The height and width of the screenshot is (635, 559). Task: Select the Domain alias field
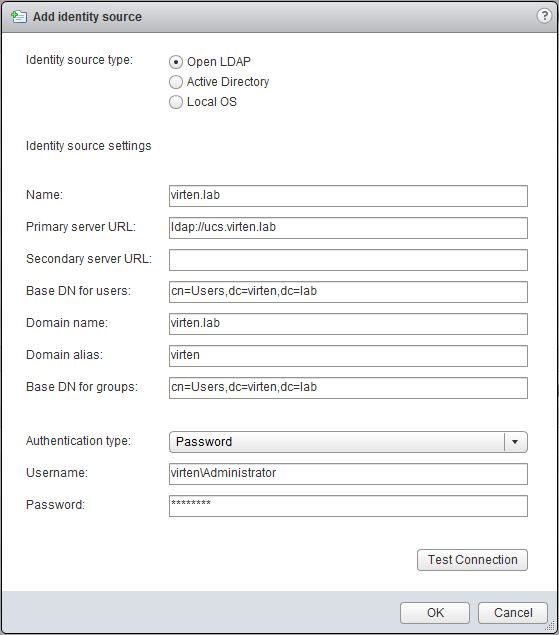pyautogui.click(x=348, y=356)
